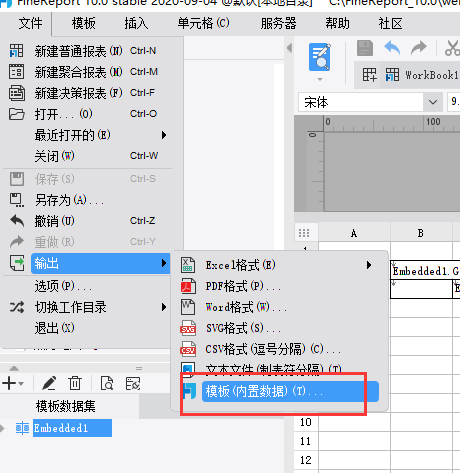The height and width of the screenshot is (473, 460).
Task: Open the add dataset plus dropdown
Action: click(x=13, y=383)
